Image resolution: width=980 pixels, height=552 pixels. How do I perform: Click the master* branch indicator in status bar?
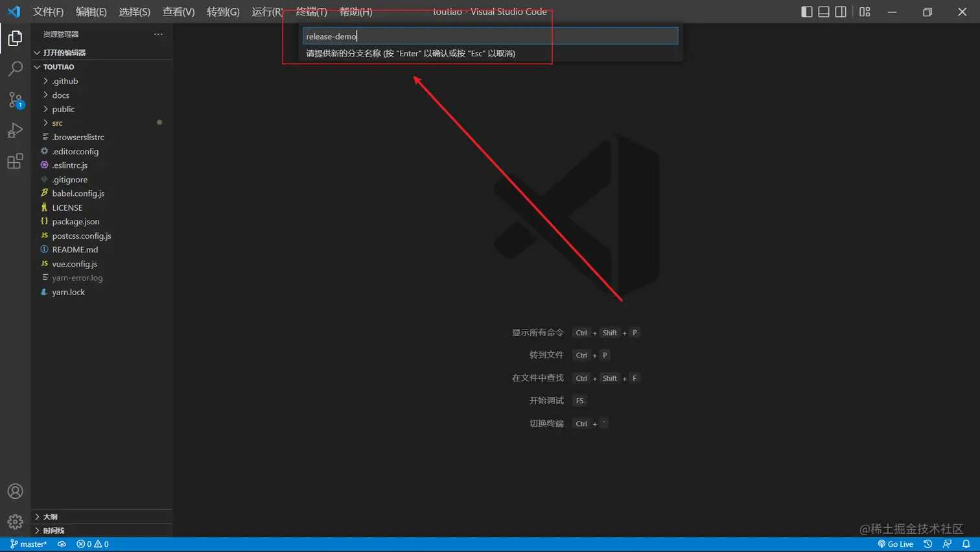pyautogui.click(x=29, y=544)
